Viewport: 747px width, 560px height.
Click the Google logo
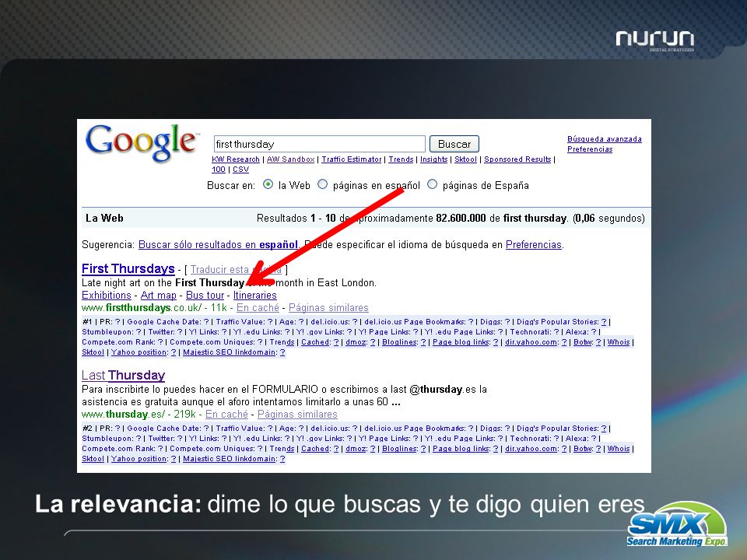141,142
